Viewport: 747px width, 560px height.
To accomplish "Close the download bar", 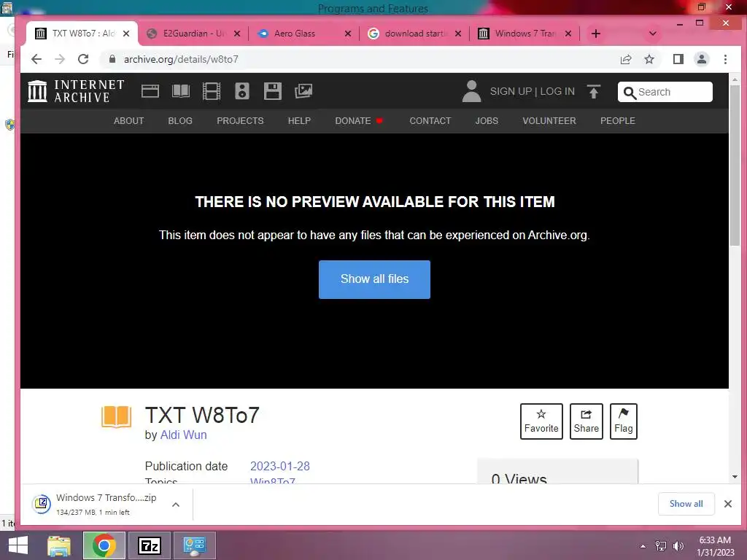I will point(728,504).
